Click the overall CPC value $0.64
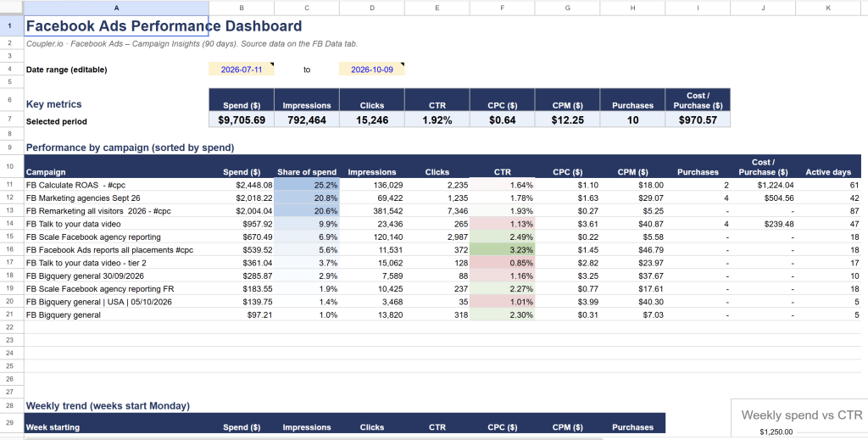Screen dimensions: 868x440 coord(503,120)
